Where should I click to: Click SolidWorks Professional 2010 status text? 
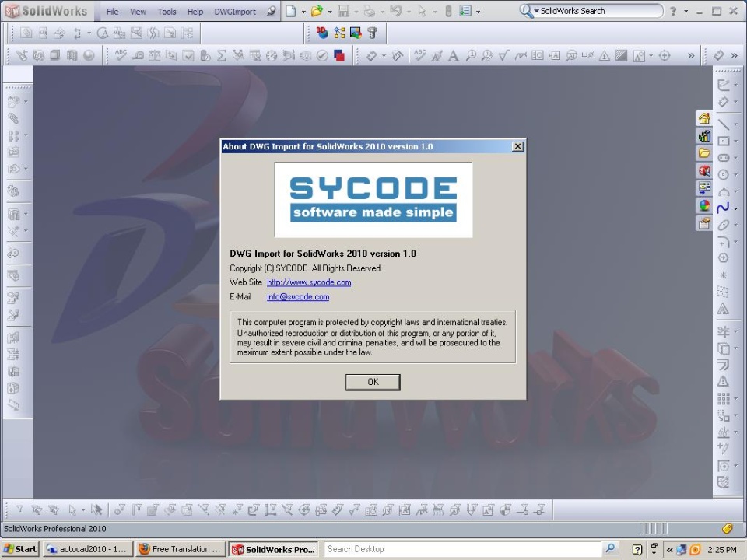pos(55,529)
